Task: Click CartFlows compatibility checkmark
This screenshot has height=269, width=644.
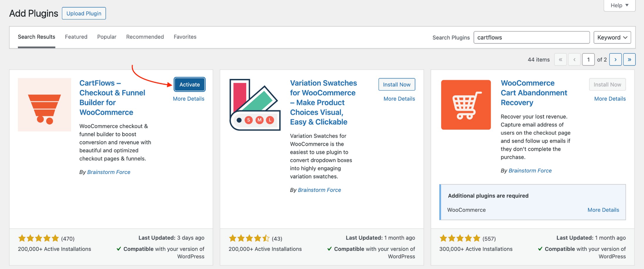Action: (x=119, y=249)
